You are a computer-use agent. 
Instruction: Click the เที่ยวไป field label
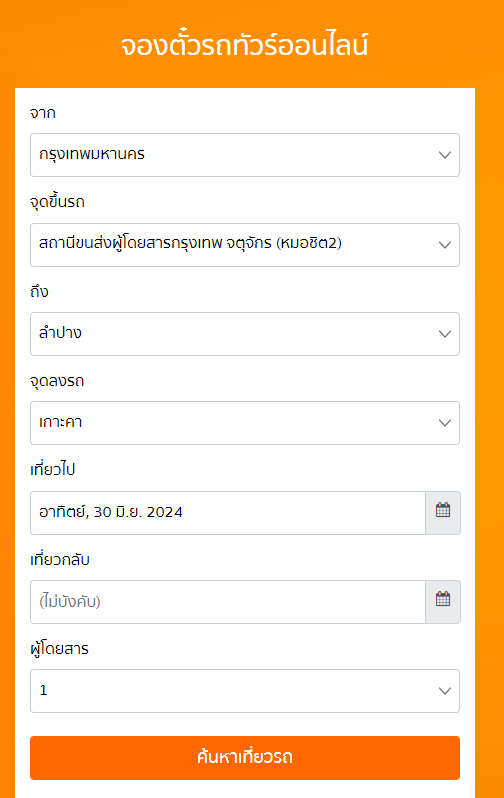coord(52,469)
